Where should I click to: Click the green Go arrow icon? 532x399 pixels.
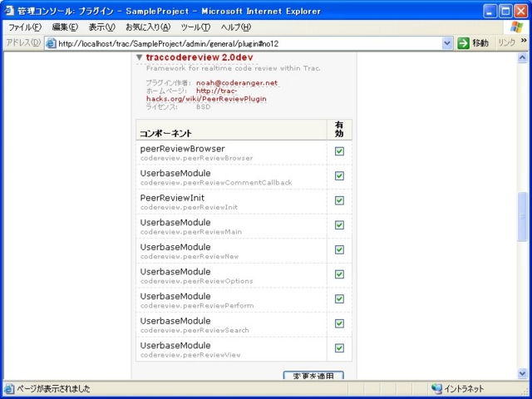(463, 43)
